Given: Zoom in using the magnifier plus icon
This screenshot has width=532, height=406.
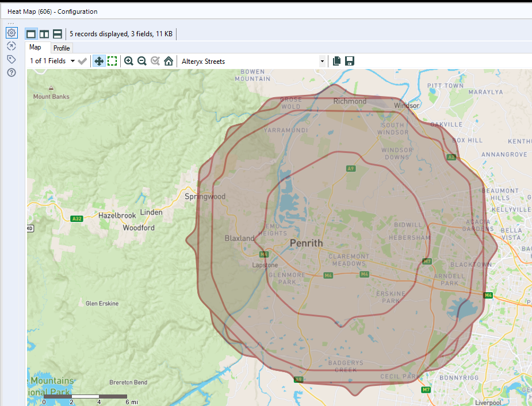Looking at the screenshot, I should pyautogui.click(x=129, y=60).
